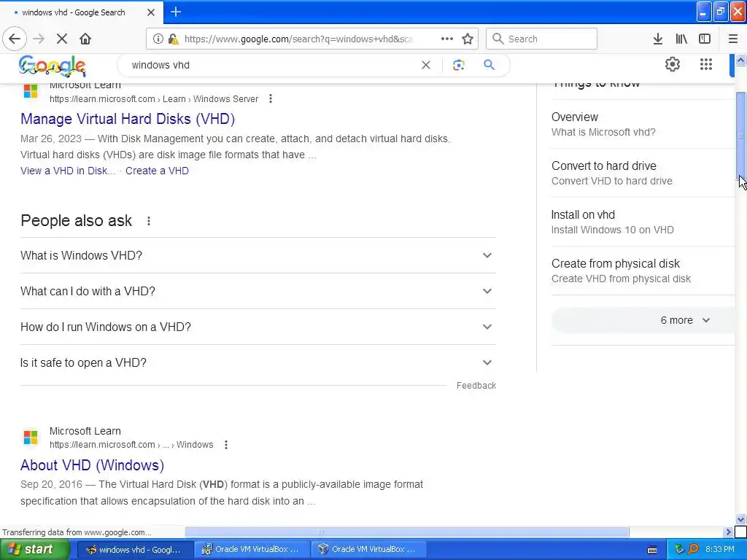747x560 pixels.
Task: Expand Is it safe to open a VHD?
Action: tap(258, 362)
